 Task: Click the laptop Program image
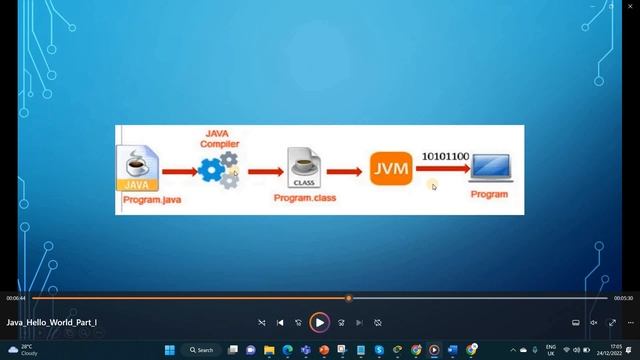click(x=491, y=168)
